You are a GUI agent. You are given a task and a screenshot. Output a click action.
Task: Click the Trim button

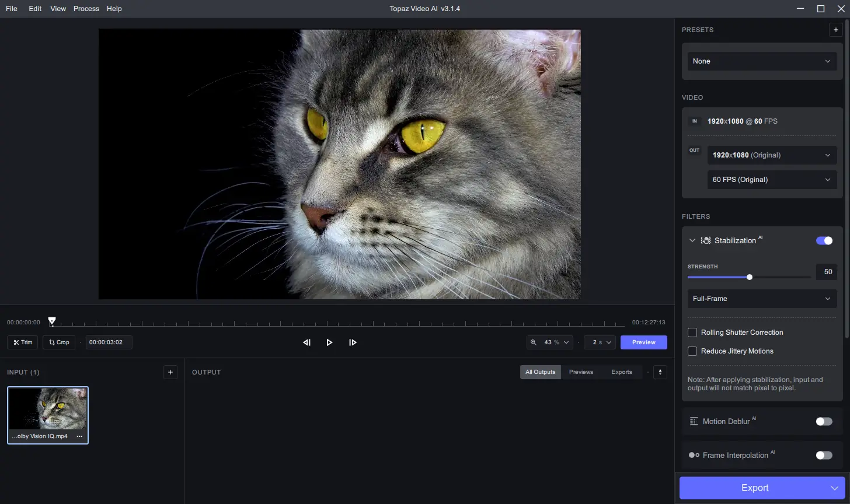point(23,342)
